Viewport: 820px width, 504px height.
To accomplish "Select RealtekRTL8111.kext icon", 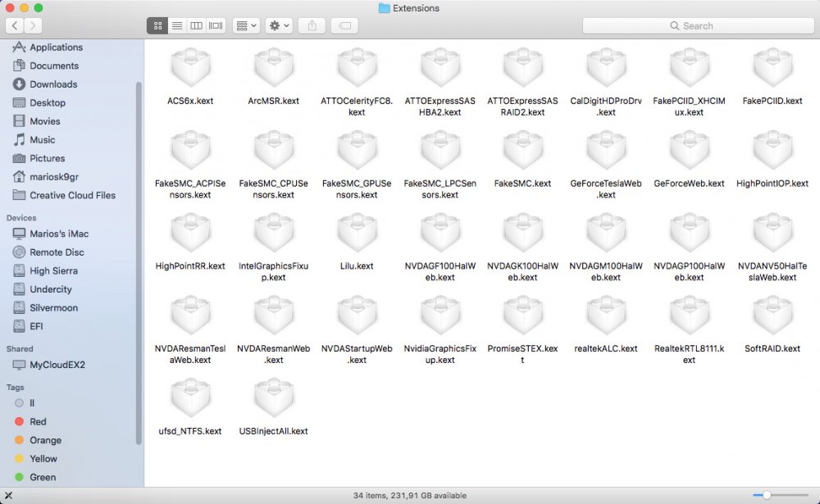I will tap(690, 316).
